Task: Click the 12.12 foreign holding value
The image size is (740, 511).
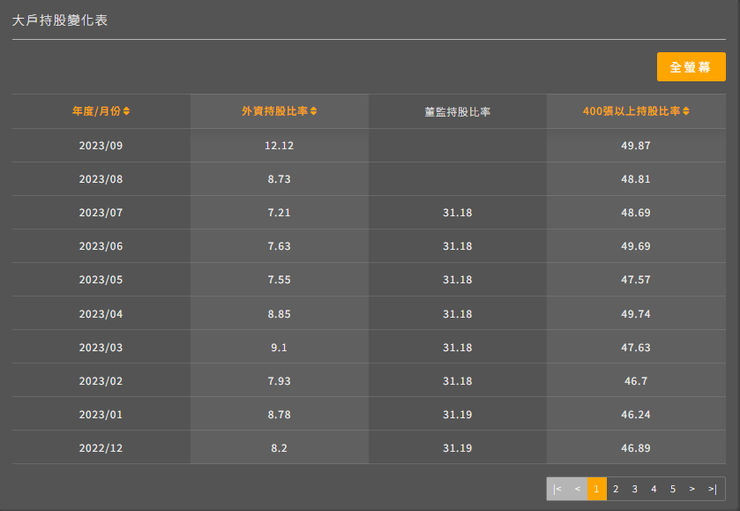Action: (x=279, y=146)
